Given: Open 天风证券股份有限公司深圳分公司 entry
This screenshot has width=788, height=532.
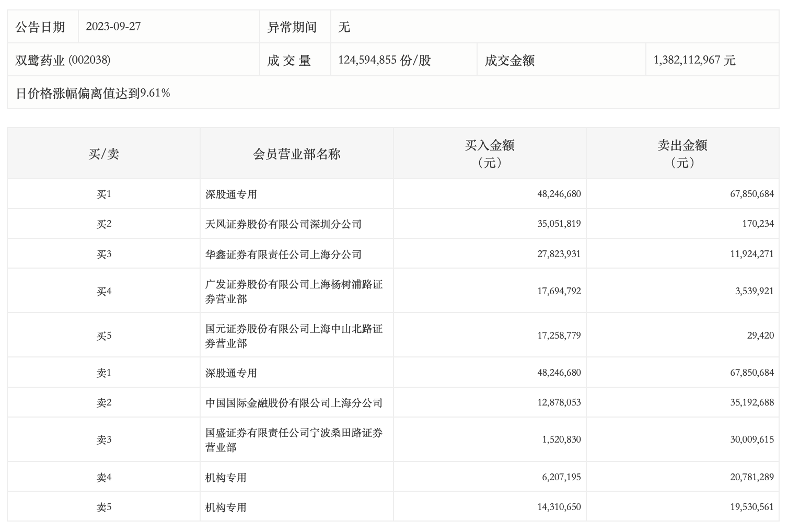Looking at the screenshot, I should coord(283,224).
